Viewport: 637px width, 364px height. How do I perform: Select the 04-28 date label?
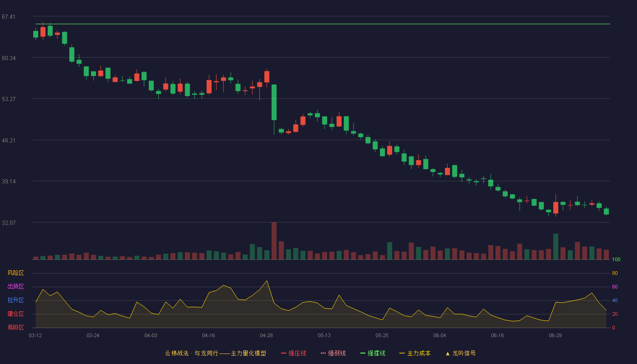pyautogui.click(x=267, y=335)
